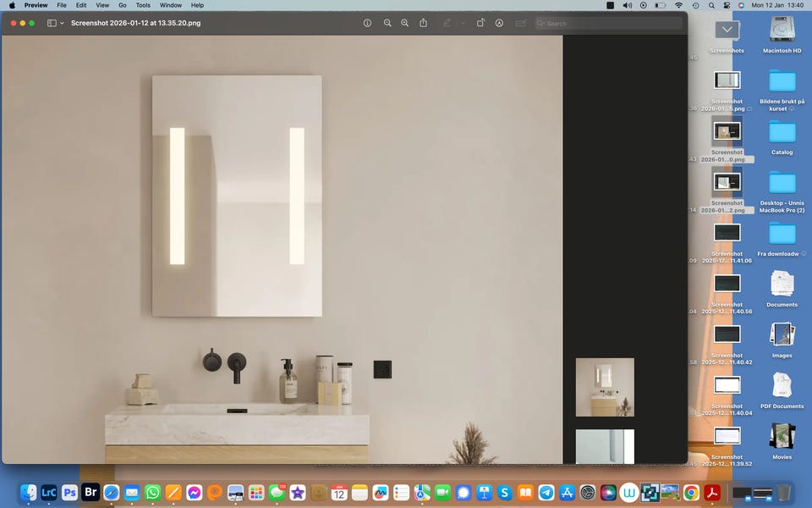Open WhatsApp from the Dock
Screen dimensions: 812x508
click(153, 493)
